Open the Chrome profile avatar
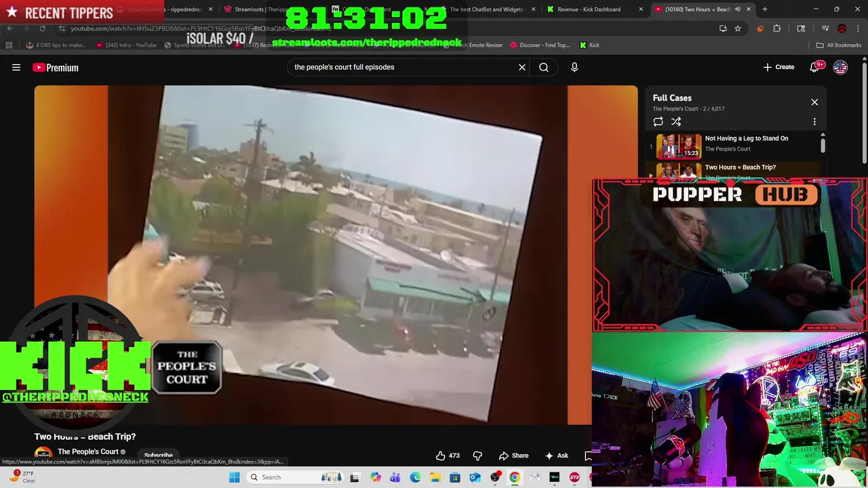Viewport: 868px width, 488px height. point(842,28)
